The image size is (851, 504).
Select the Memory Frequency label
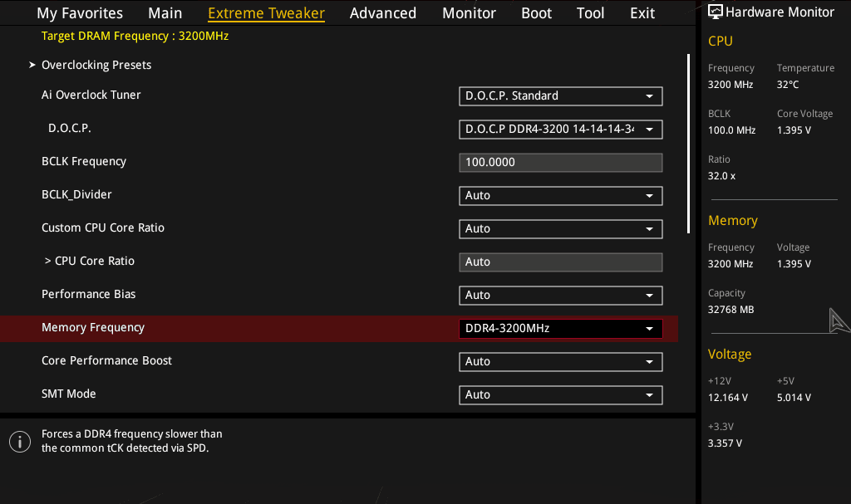coord(93,328)
